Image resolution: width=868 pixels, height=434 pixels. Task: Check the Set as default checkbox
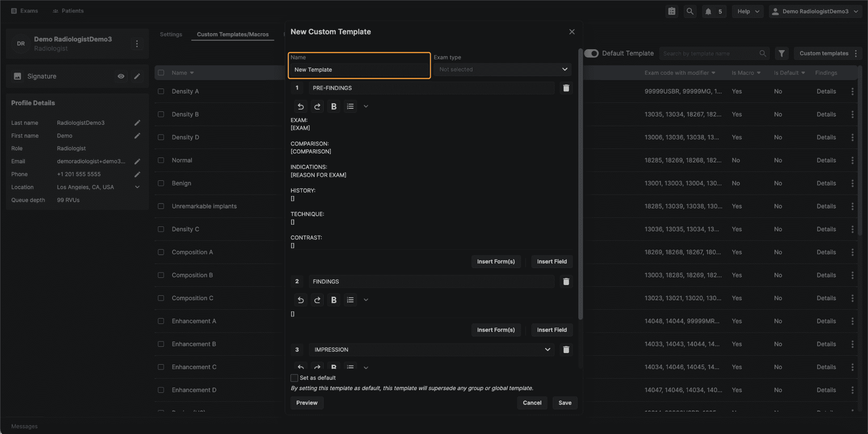(x=294, y=378)
